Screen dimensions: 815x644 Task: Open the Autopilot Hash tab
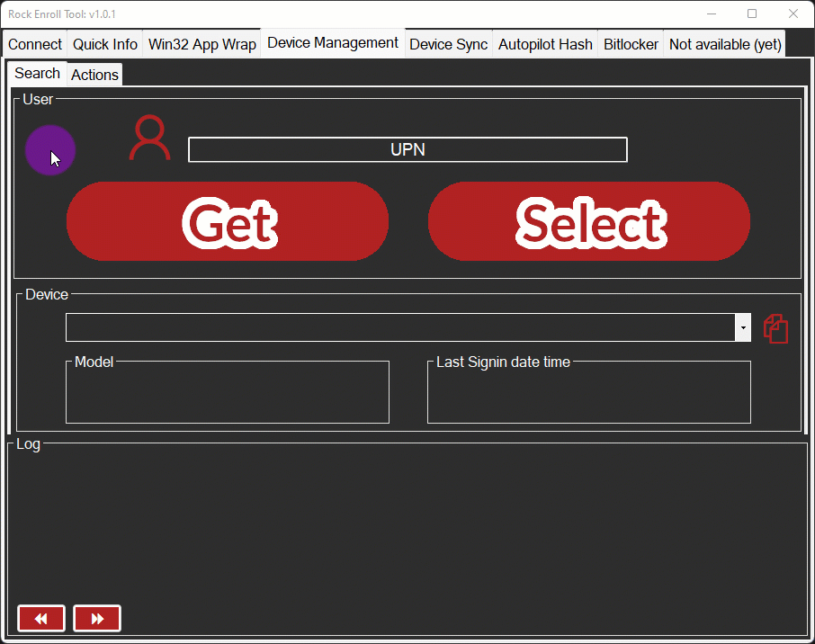click(544, 43)
